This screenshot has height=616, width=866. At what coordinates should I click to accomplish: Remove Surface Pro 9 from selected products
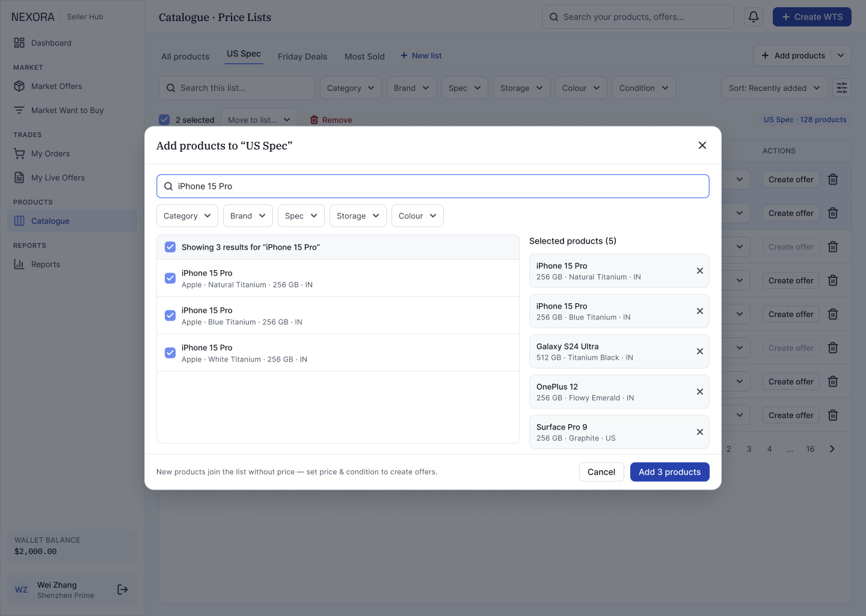(x=700, y=432)
